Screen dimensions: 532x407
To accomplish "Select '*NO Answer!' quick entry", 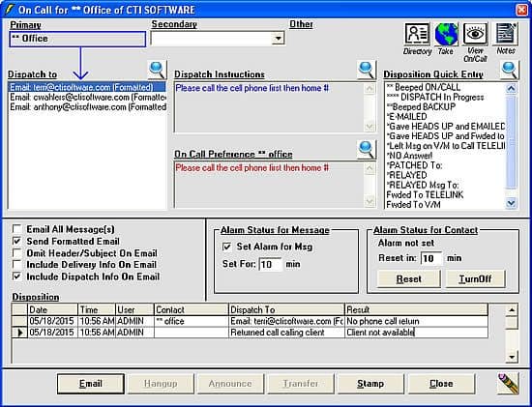I will tap(445, 156).
